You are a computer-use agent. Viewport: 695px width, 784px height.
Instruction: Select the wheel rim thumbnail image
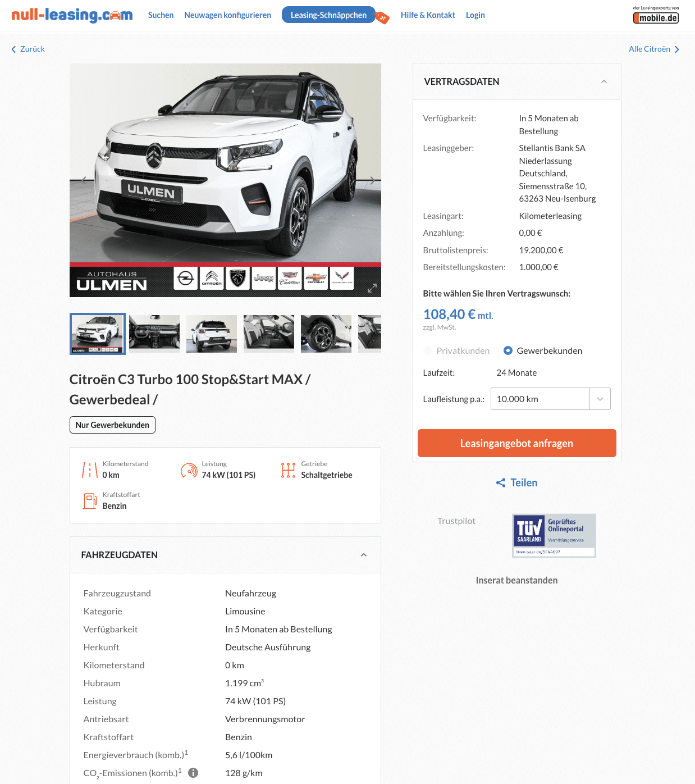click(x=326, y=334)
